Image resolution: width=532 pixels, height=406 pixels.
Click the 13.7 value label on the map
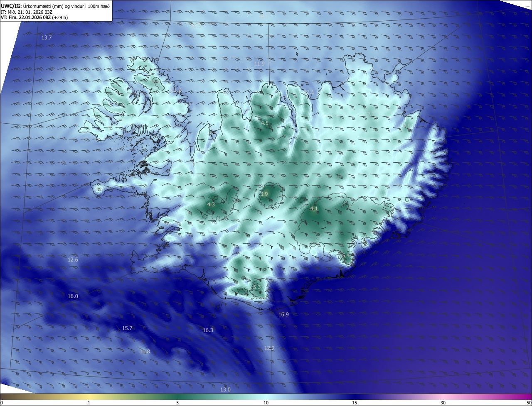47,38
